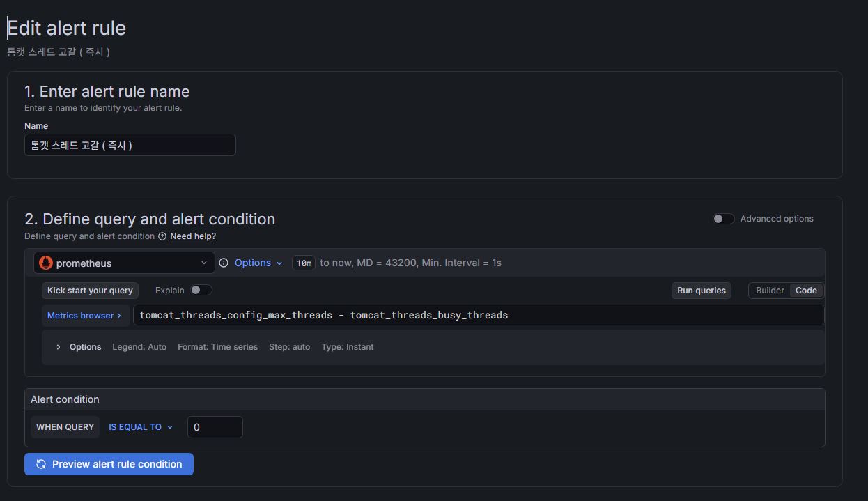Toggle the Advanced options switch
868x501 pixels.
(723, 219)
